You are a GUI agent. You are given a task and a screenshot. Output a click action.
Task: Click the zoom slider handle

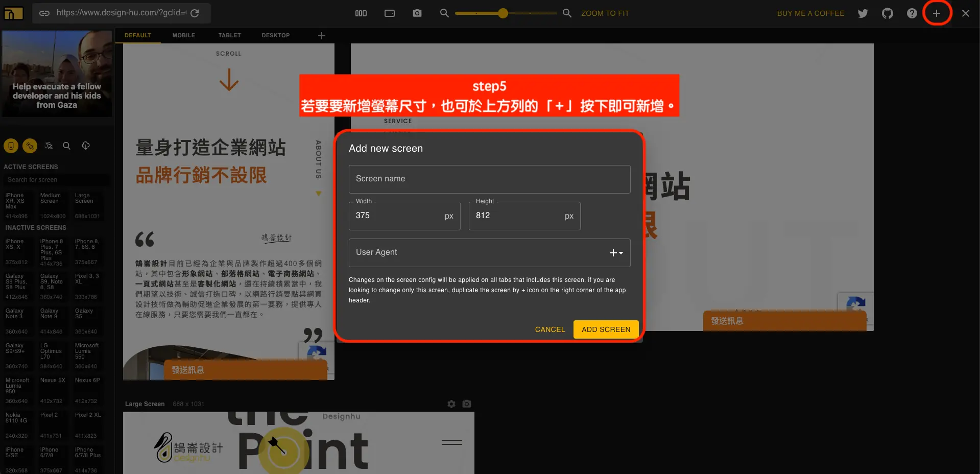pyautogui.click(x=503, y=13)
